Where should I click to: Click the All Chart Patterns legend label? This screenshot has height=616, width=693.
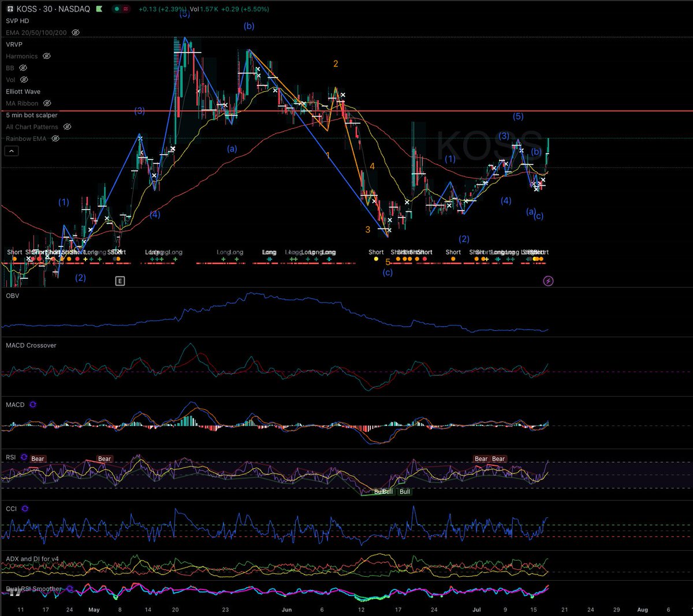point(32,127)
